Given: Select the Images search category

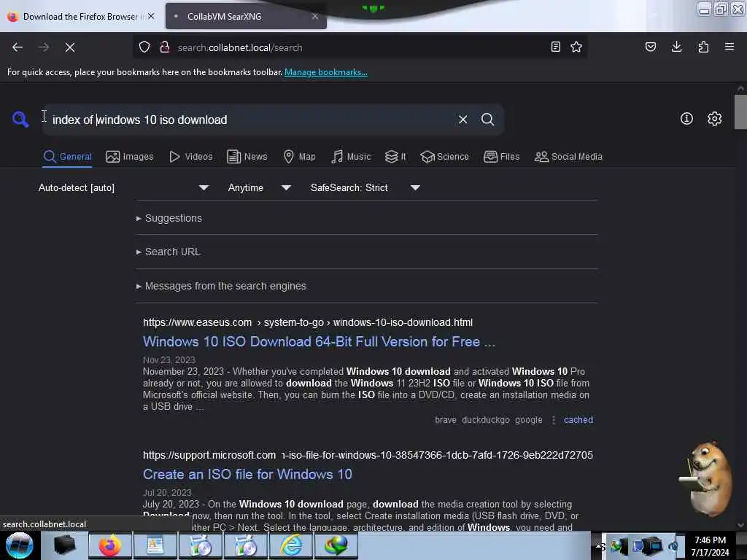Looking at the screenshot, I should [130, 157].
